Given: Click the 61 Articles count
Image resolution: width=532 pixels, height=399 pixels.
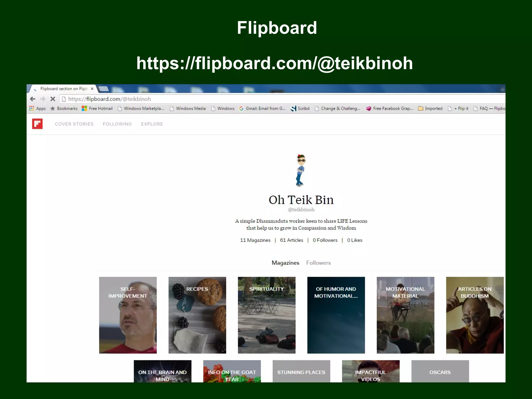Looking at the screenshot, I should coord(291,240).
